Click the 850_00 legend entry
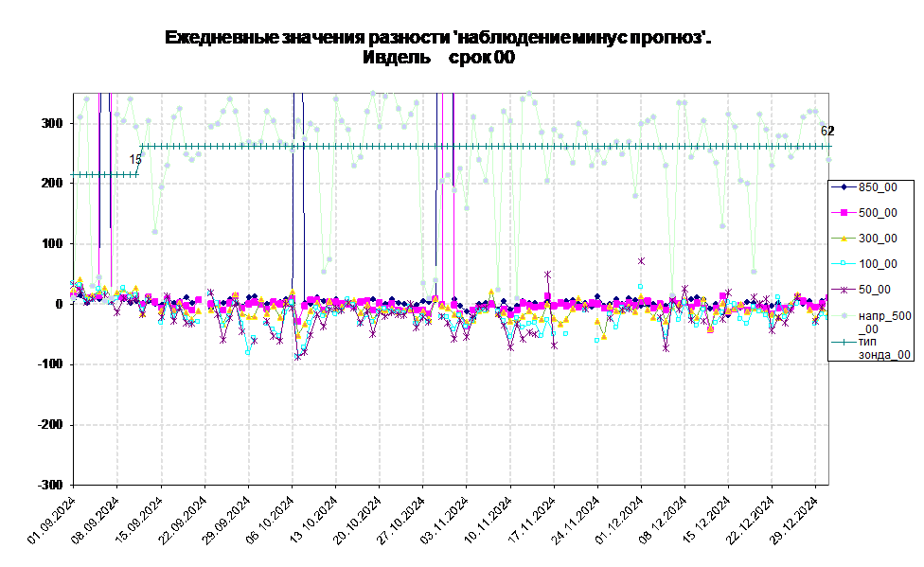This screenshot has height=567, width=924. tap(877, 187)
